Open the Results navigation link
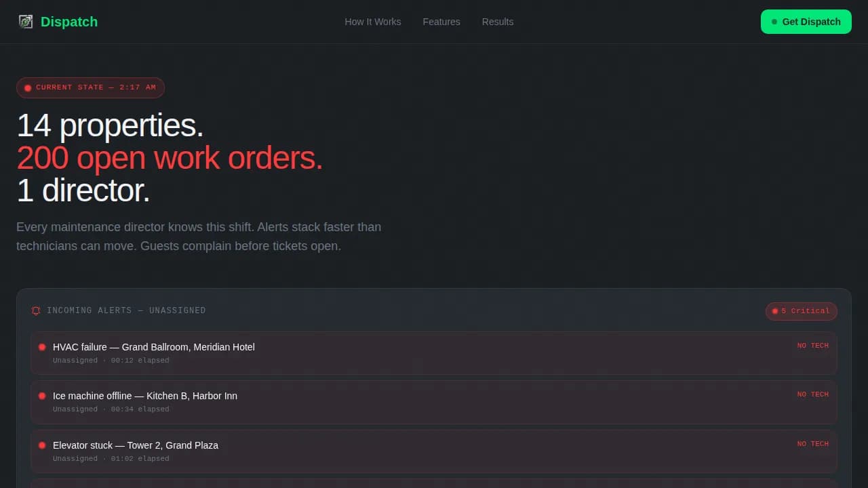The height and width of the screenshot is (488, 868). [x=498, y=22]
